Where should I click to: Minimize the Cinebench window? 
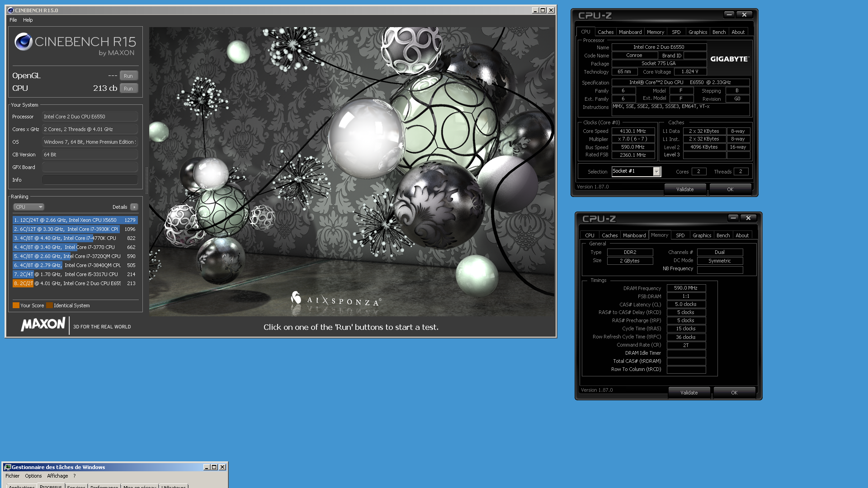(x=535, y=10)
